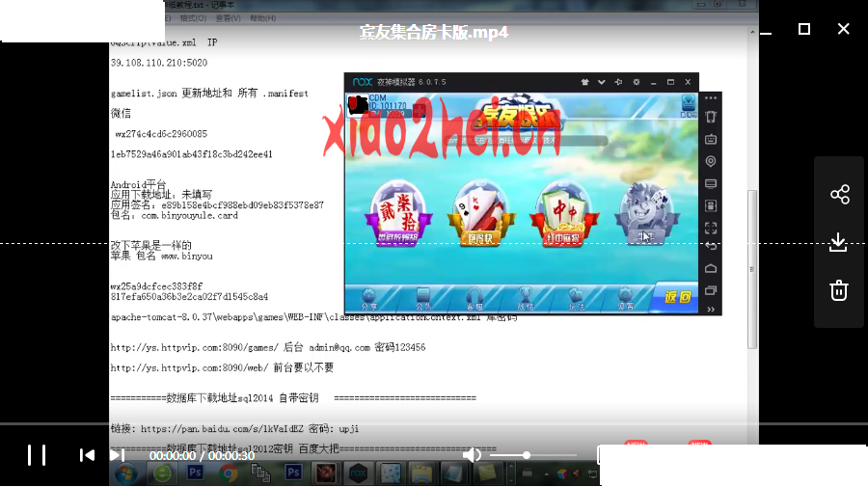Click the wx274c4cd6c2960085 line in Notepad
The width and height of the screenshot is (868, 487).
tap(161, 134)
